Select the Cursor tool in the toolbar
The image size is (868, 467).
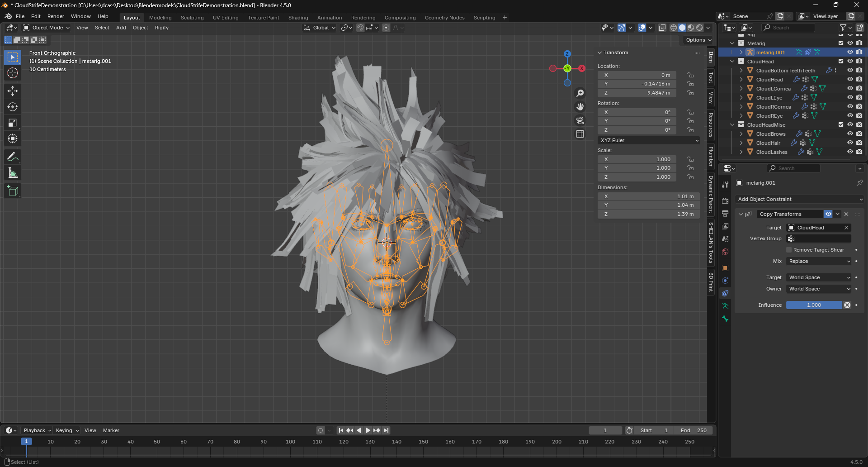click(x=13, y=73)
